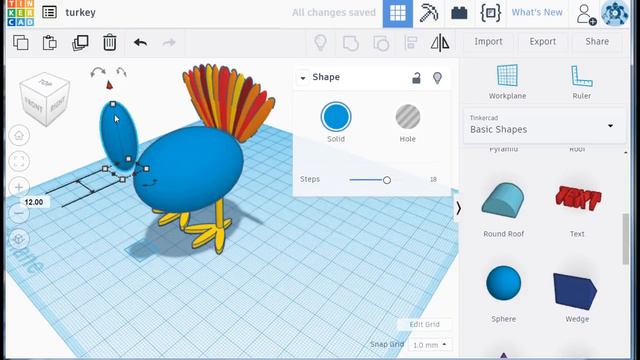This screenshot has height=360, width=640.
Task: Open the What's New link
Action: click(537, 13)
